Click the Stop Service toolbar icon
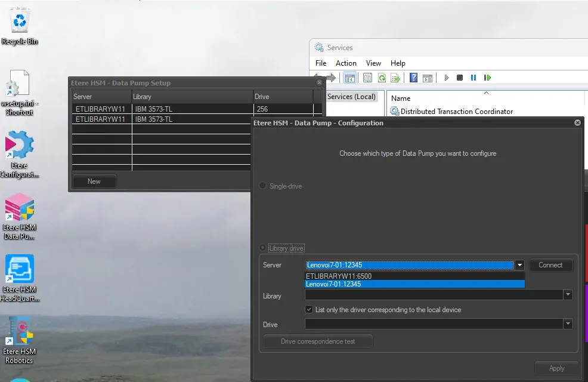Image resolution: width=588 pixels, height=382 pixels. pyautogui.click(x=460, y=78)
